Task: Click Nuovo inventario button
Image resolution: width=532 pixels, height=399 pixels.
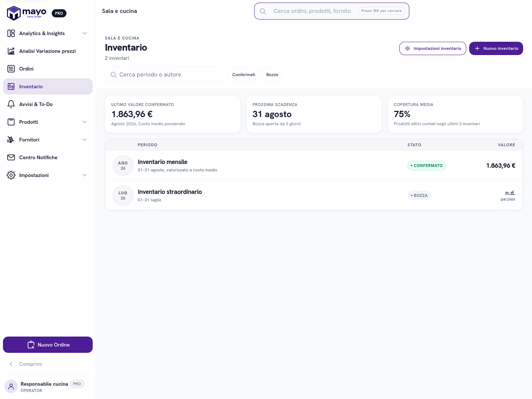Action: [496, 48]
